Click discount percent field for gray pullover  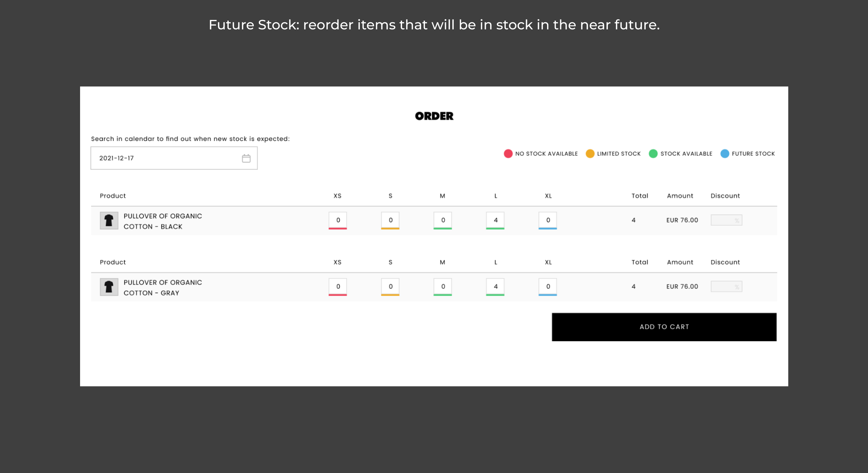[x=726, y=287]
